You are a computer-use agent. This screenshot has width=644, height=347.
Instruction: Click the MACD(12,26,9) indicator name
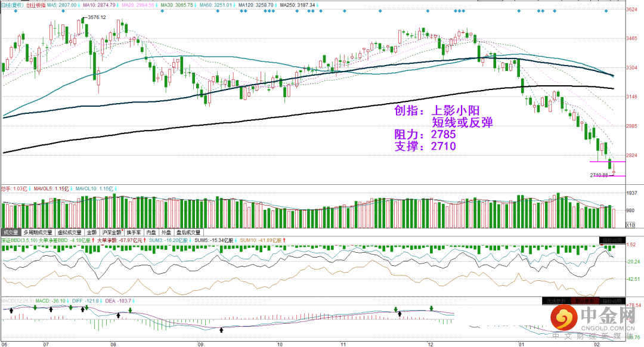point(18,301)
